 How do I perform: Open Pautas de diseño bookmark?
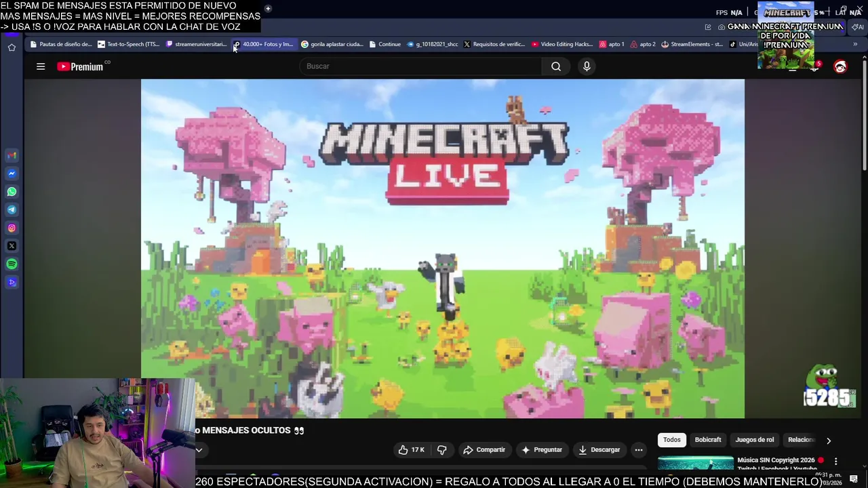tap(61, 44)
